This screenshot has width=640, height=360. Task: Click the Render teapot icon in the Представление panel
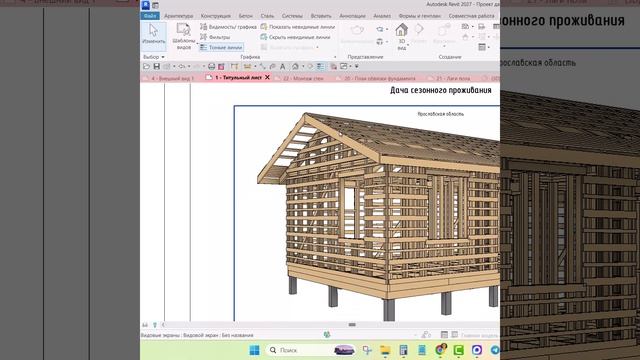point(357,30)
